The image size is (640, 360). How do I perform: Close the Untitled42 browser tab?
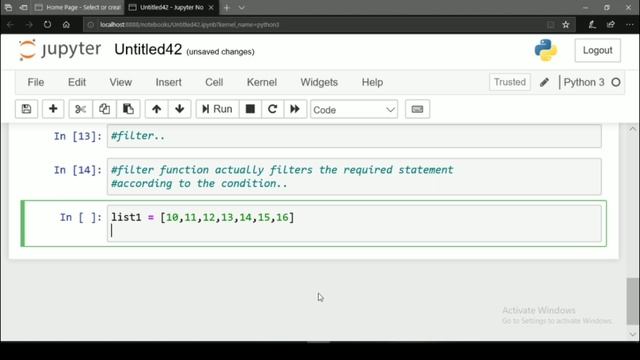click(211, 8)
